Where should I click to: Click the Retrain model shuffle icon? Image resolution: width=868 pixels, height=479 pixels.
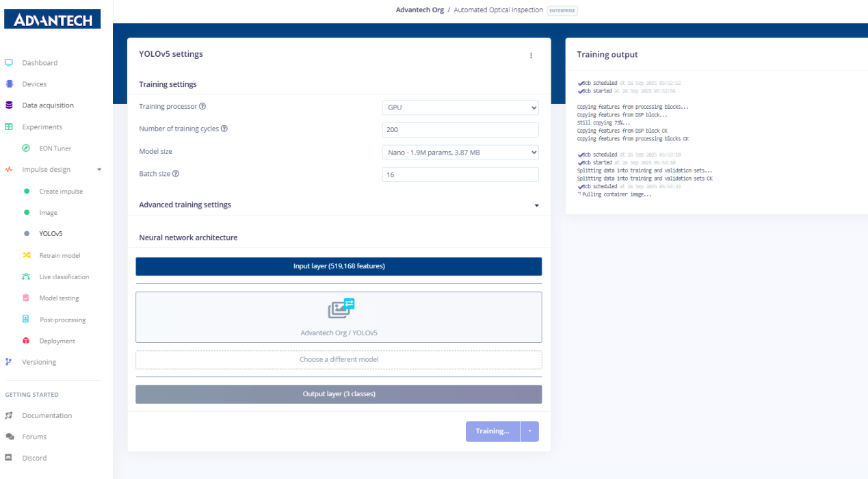point(26,255)
